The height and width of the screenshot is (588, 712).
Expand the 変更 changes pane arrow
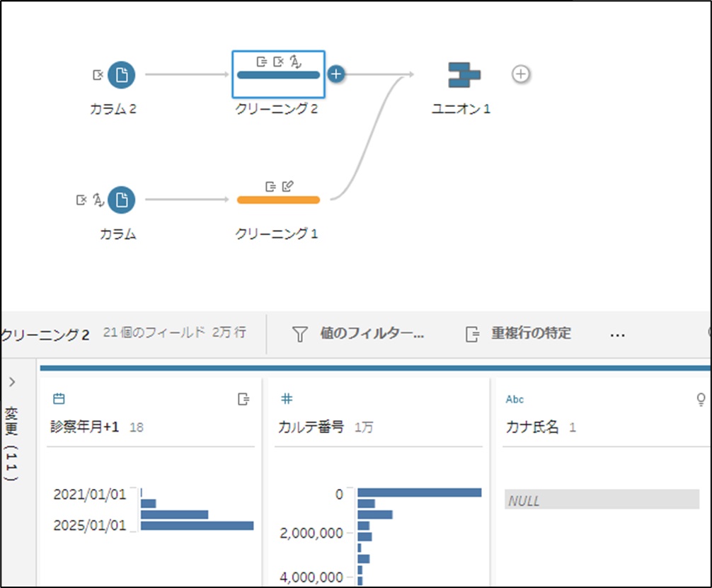(12, 382)
